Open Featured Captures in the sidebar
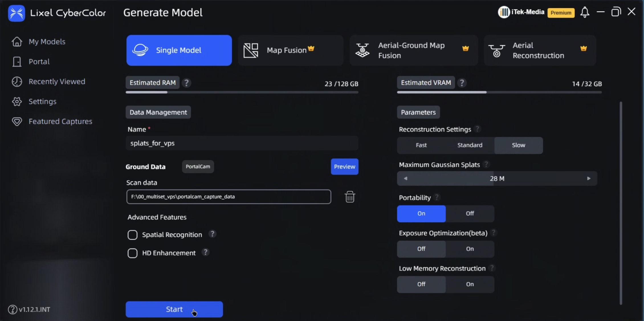This screenshot has height=321, width=644. tap(60, 121)
